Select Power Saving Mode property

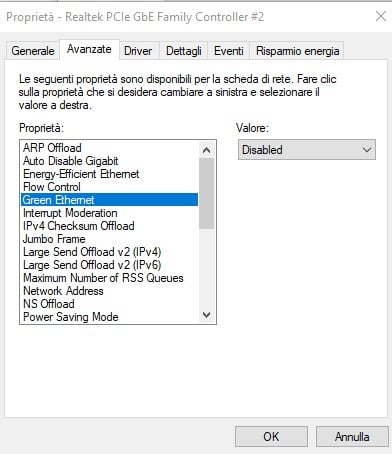click(110, 317)
